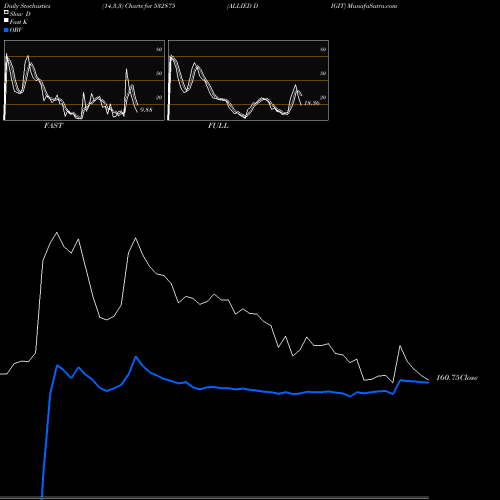Click the 18.36 value in FULL chart

(x=312, y=103)
